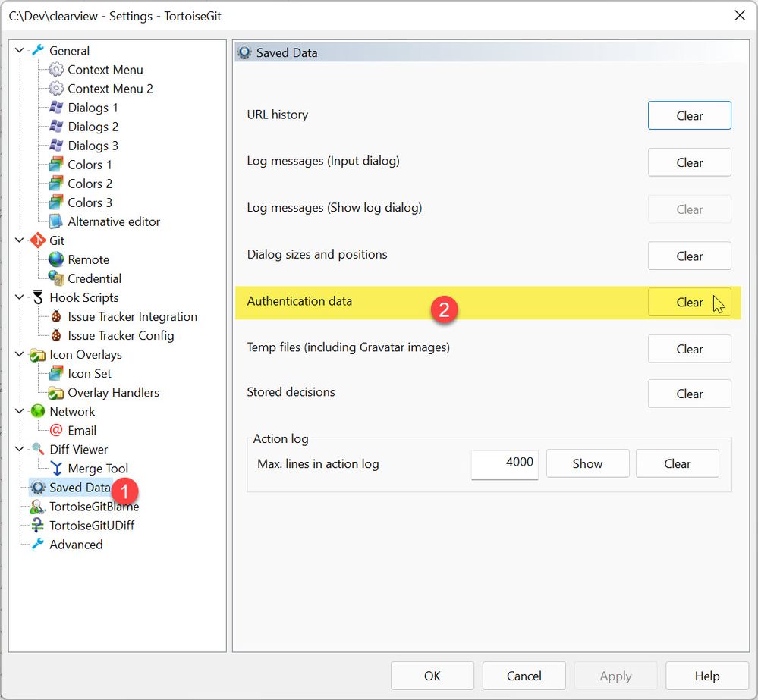Show the action log
The height and width of the screenshot is (700, 758).
point(588,464)
